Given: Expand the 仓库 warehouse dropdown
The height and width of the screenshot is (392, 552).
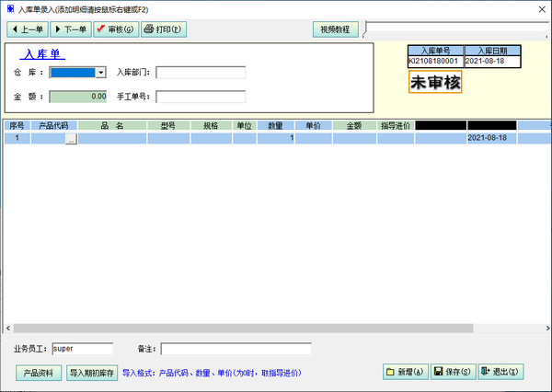Looking at the screenshot, I should 101,72.
